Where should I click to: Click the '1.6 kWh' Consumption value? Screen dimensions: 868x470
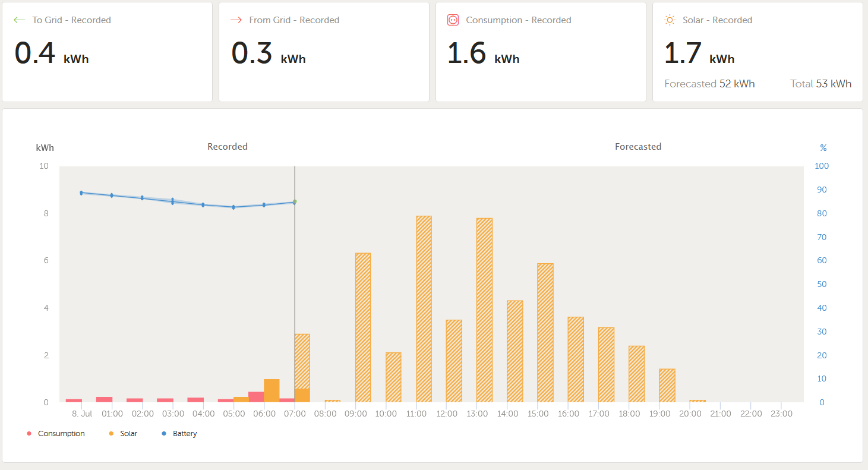coord(483,53)
